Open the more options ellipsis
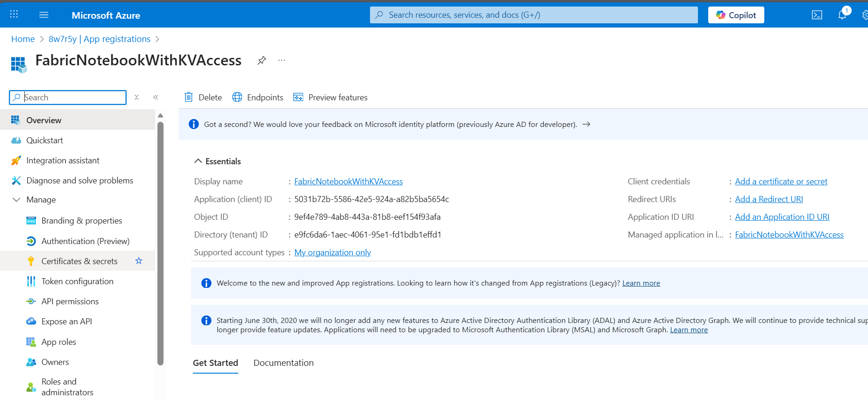 pos(282,60)
